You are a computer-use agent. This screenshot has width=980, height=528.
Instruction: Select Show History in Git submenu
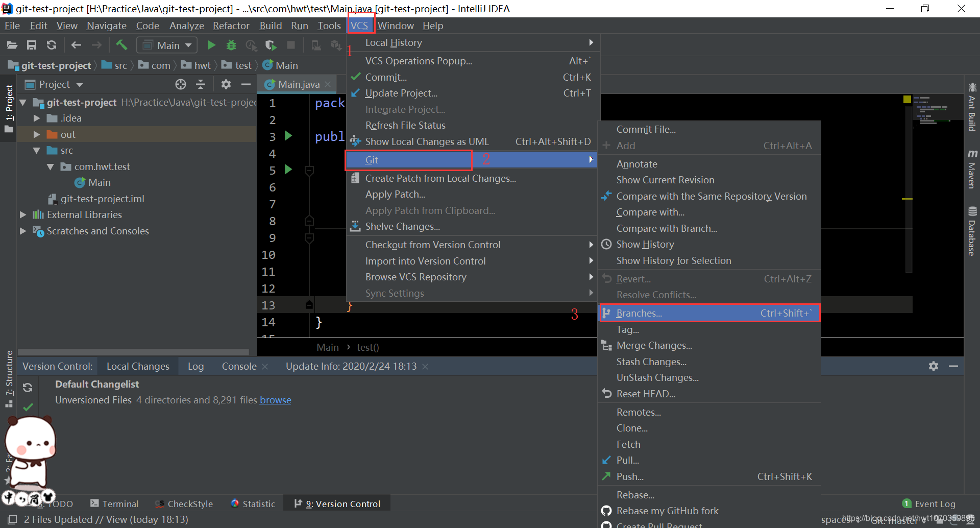(x=709, y=244)
